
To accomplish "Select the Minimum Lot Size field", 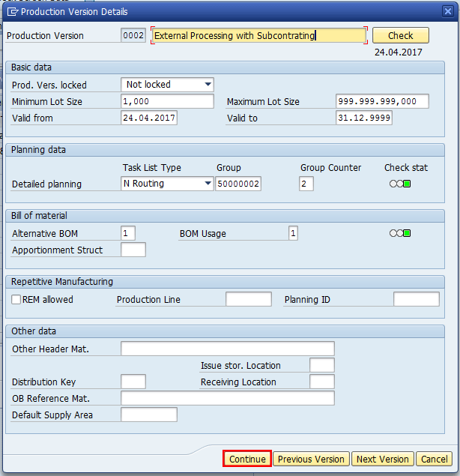I will 167,101.
